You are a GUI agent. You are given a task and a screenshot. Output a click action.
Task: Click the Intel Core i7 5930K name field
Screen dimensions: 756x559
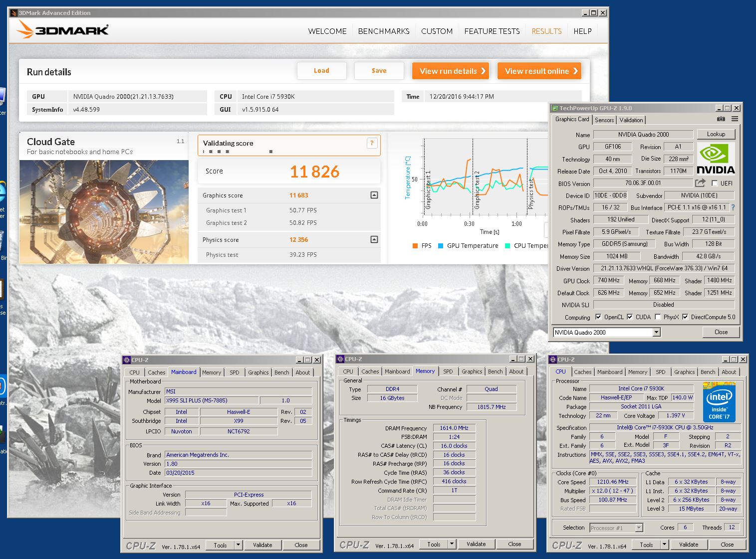pyautogui.click(x=641, y=388)
